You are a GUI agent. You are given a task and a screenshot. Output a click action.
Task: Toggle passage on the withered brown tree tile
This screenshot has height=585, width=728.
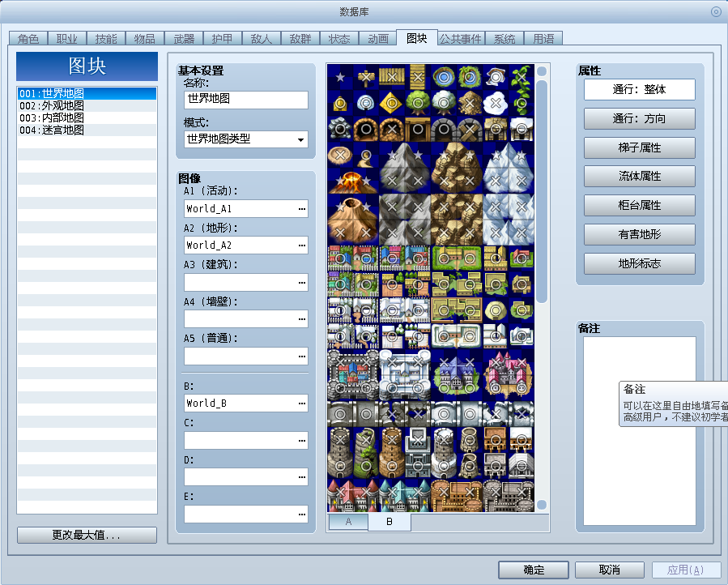[470, 103]
